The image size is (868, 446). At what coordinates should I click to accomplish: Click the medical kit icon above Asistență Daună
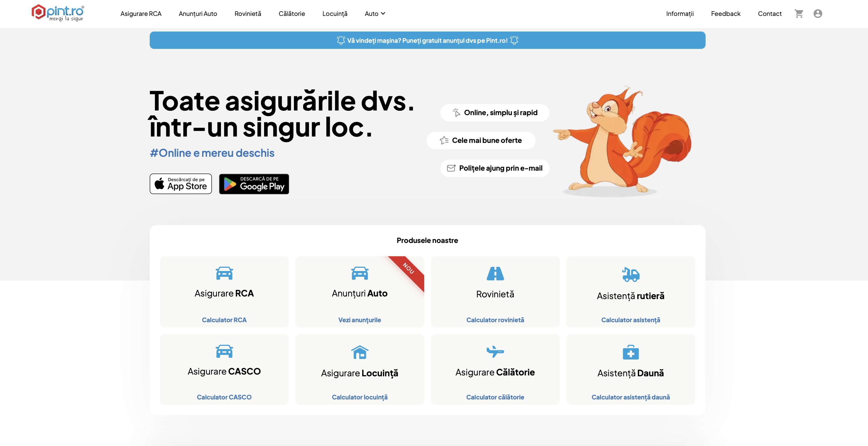[x=631, y=352]
